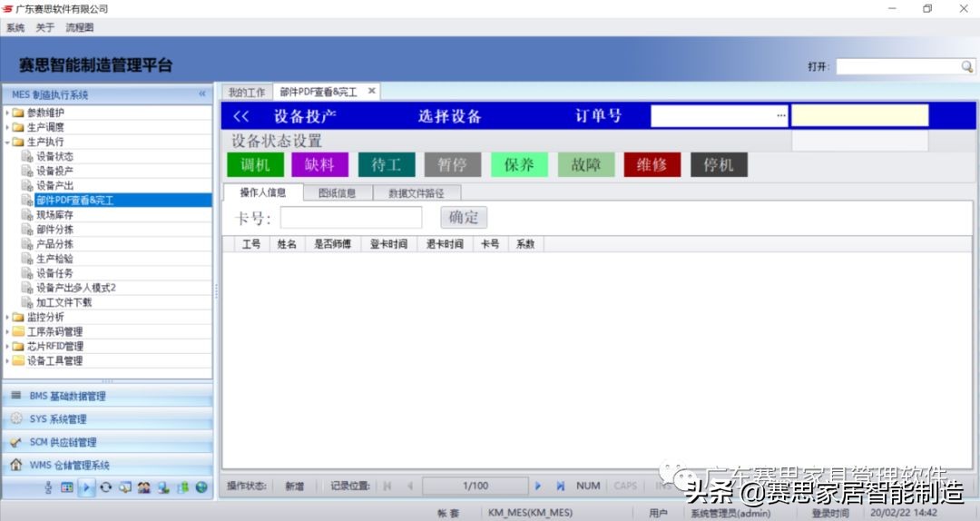
Task: Focus the 卡号 input field
Action: (351, 218)
